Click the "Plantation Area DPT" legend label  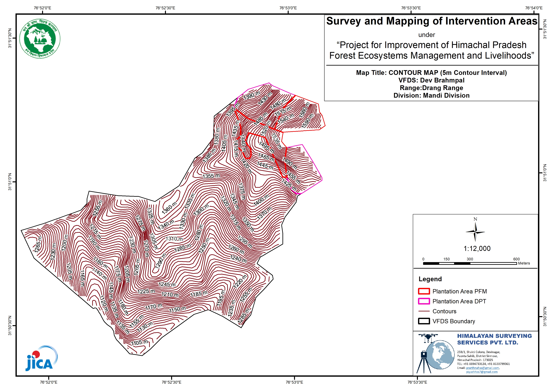(x=459, y=301)
